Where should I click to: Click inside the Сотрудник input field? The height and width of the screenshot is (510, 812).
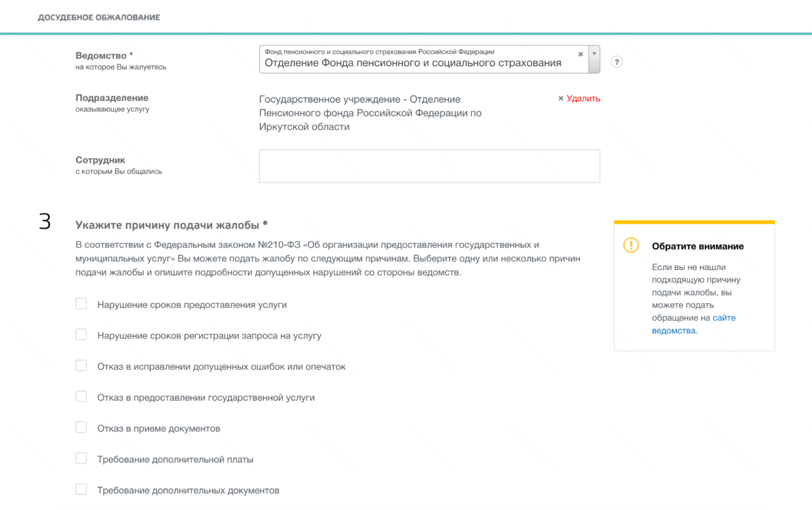click(x=429, y=166)
